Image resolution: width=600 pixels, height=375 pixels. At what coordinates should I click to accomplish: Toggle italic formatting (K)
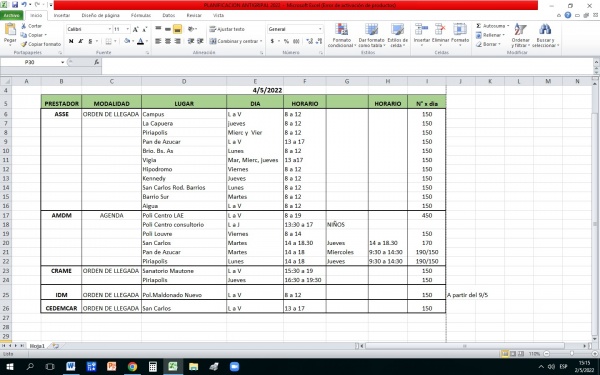81,41
